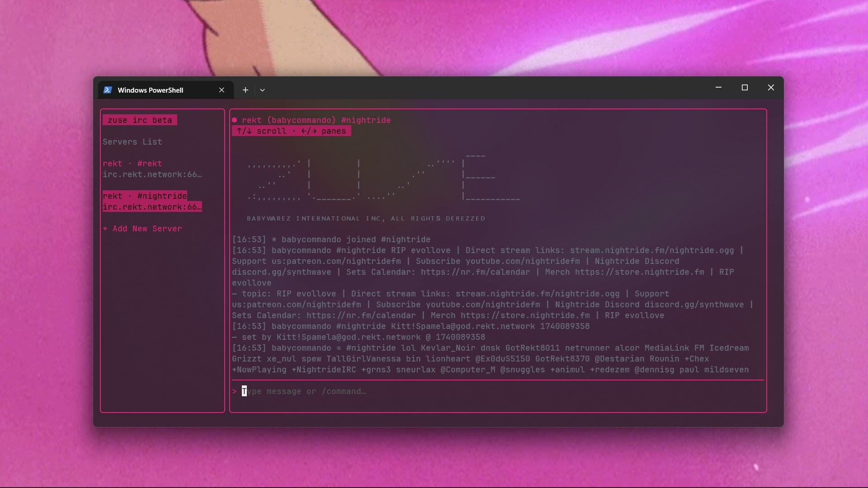The image size is (868, 488).
Task: Click Add New Server
Action: coord(142,229)
